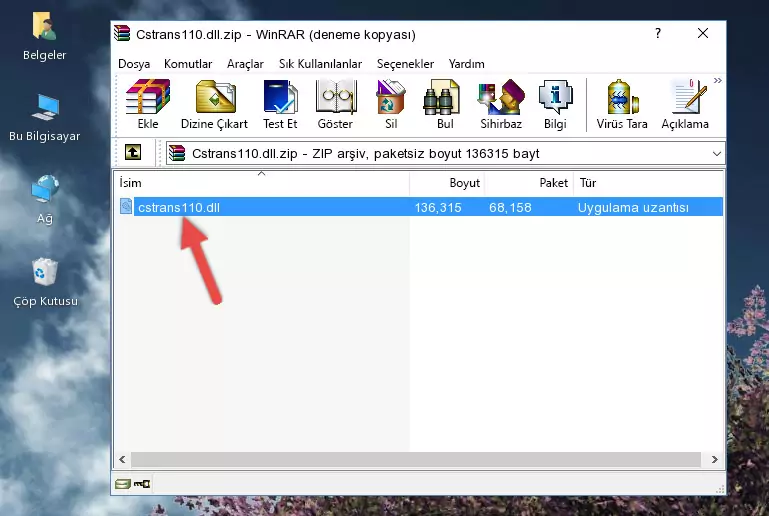Close the WinRAR window
The height and width of the screenshot is (516, 769).
[x=703, y=33]
